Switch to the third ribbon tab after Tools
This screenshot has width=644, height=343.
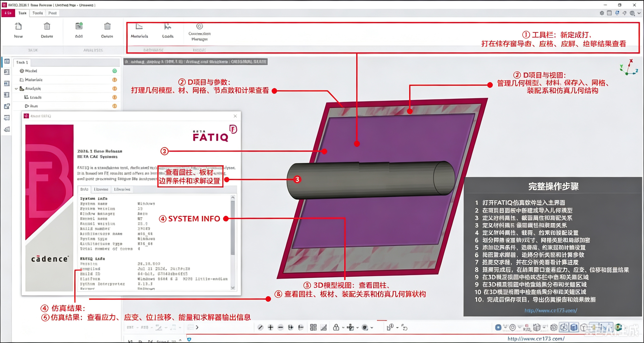click(x=52, y=13)
